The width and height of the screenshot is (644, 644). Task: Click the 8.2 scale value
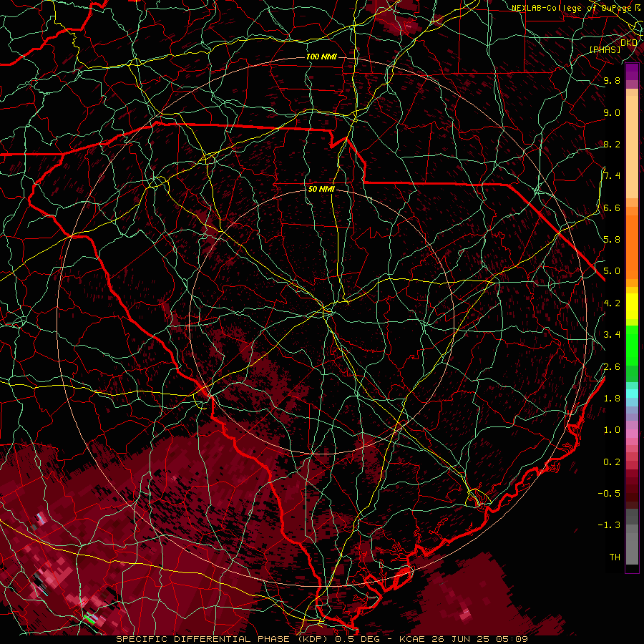[x=612, y=144]
